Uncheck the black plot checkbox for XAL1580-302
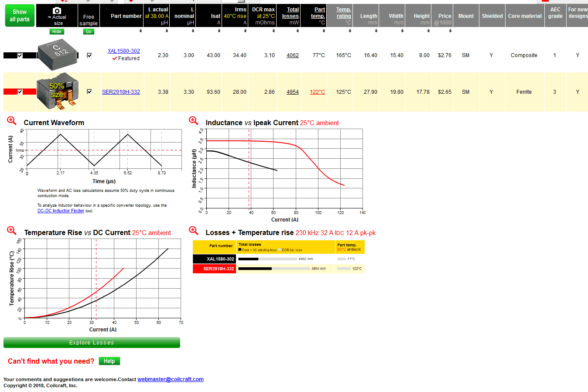The height and width of the screenshot is (392, 588). pos(20,55)
